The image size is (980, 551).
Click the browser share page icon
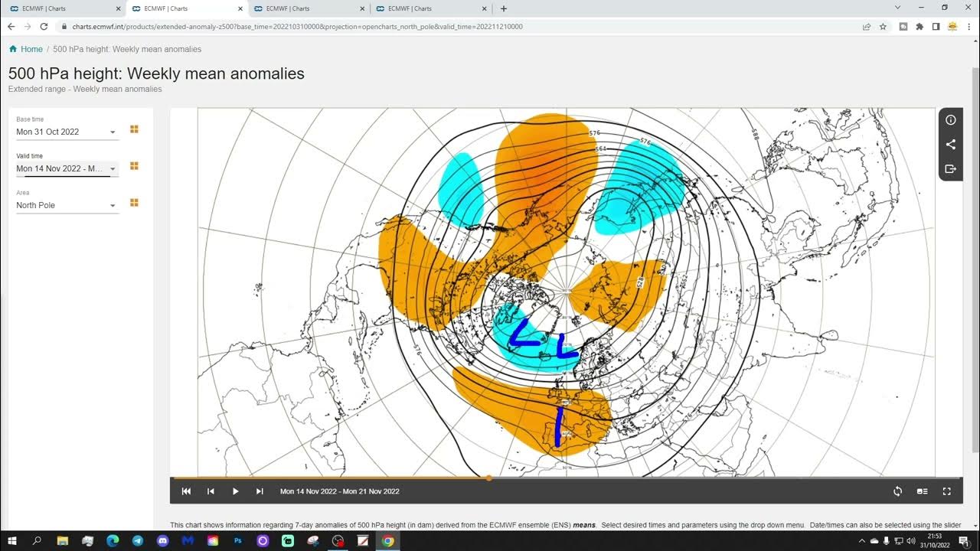pyautogui.click(x=867, y=26)
